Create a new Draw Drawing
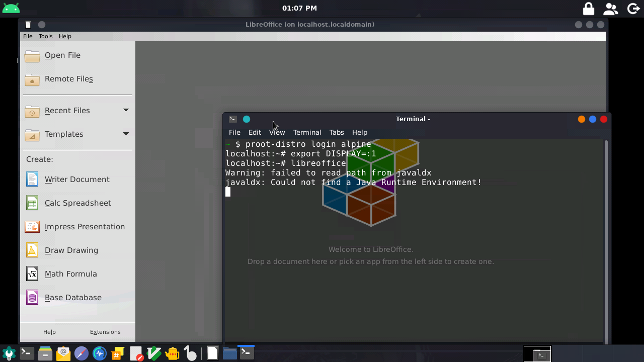This screenshot has height=362, width=644. 71,250
